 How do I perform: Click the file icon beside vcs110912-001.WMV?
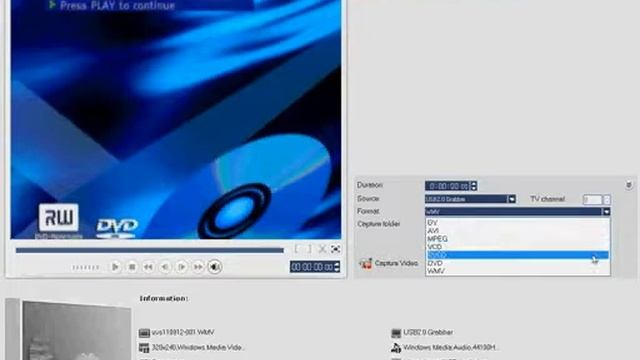click(x=144, y=333)
